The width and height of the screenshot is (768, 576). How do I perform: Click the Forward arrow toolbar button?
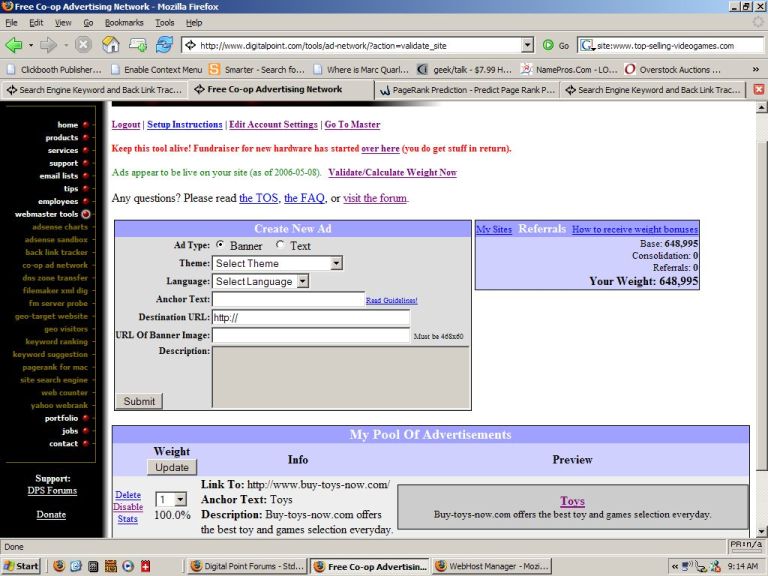pos(48,45)
